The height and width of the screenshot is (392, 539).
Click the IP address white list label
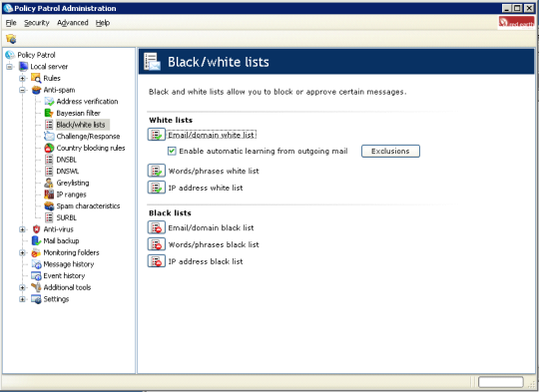pos(206,188)
